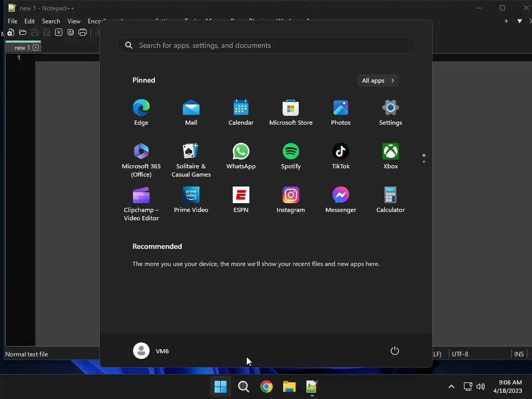Toggle INS mode in status bar
Screen dimensions: 532x399
[x=519, y=354]
